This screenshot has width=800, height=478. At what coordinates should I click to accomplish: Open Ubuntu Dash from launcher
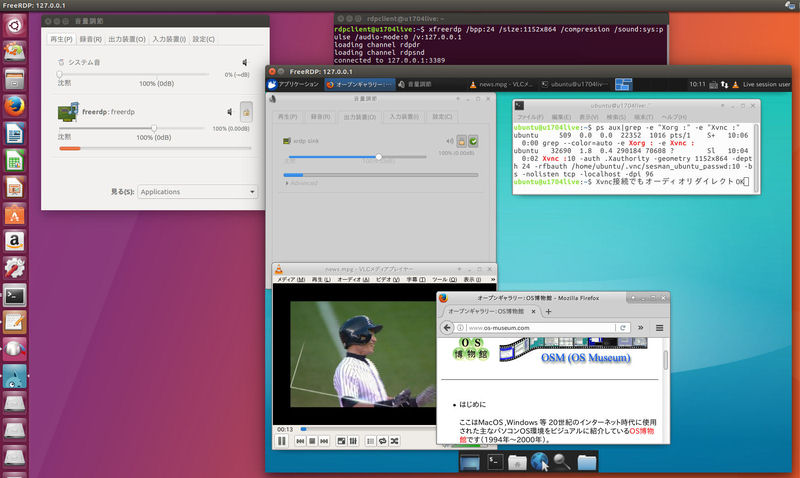[x=14, y=25]
